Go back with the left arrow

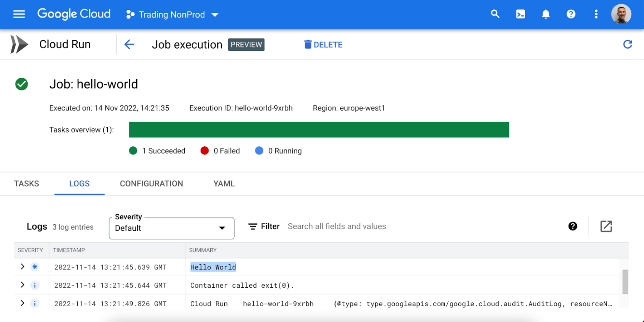[129, 44]
